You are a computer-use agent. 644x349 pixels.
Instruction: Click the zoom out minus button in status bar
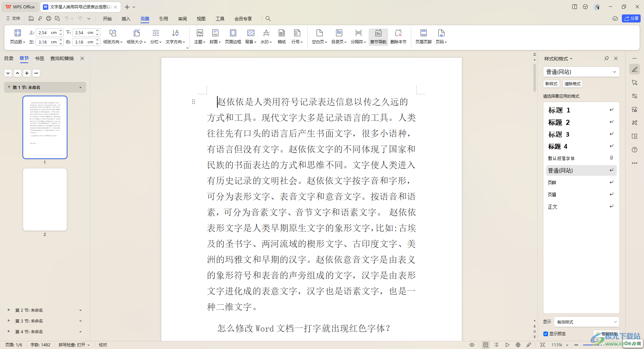[576, 345]
